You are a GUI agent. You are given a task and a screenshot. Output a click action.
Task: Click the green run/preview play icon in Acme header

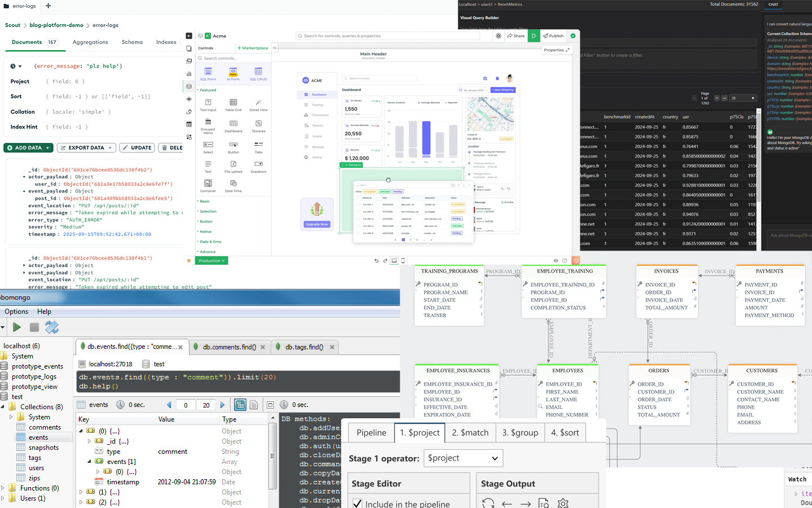click(534, 36)
